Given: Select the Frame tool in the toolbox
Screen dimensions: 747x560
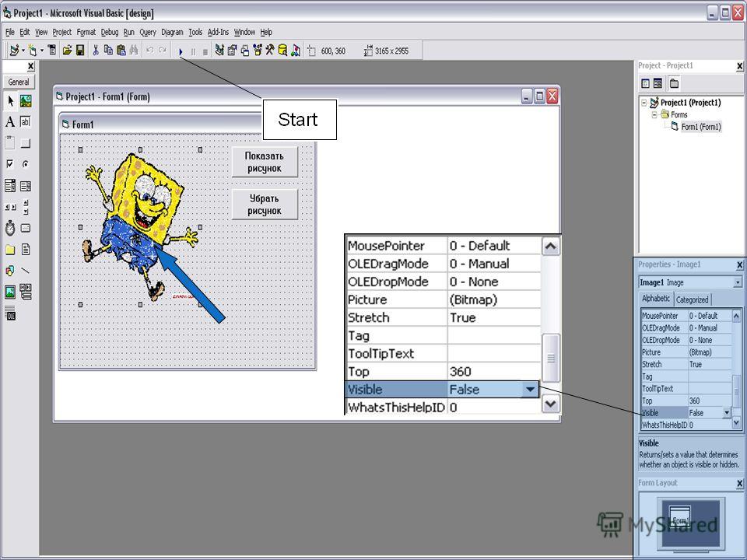Looking at the screenshot, I should tap(10, 143).
